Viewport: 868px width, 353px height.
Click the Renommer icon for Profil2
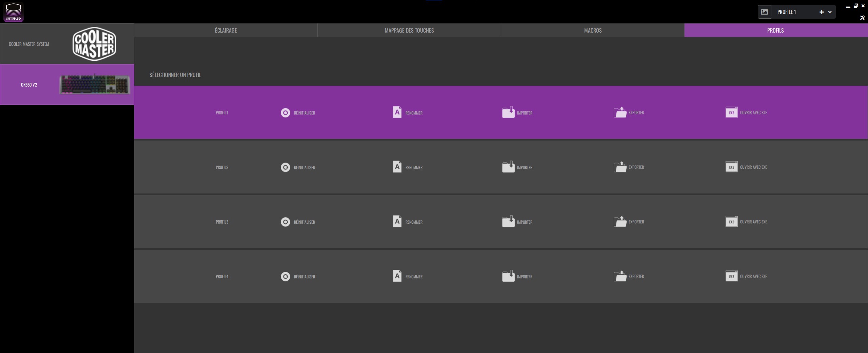[x=397, y=167]
